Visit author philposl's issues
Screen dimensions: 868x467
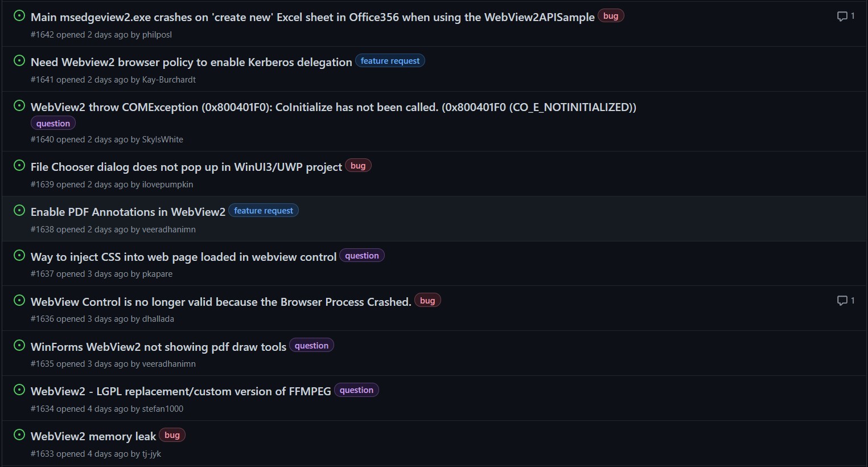pyautogui.click(x=157, y=35)
